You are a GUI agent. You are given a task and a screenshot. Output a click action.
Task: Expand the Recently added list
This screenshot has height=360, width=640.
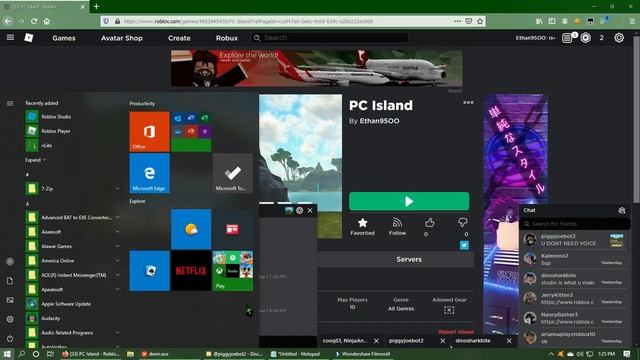pos(35,160)
